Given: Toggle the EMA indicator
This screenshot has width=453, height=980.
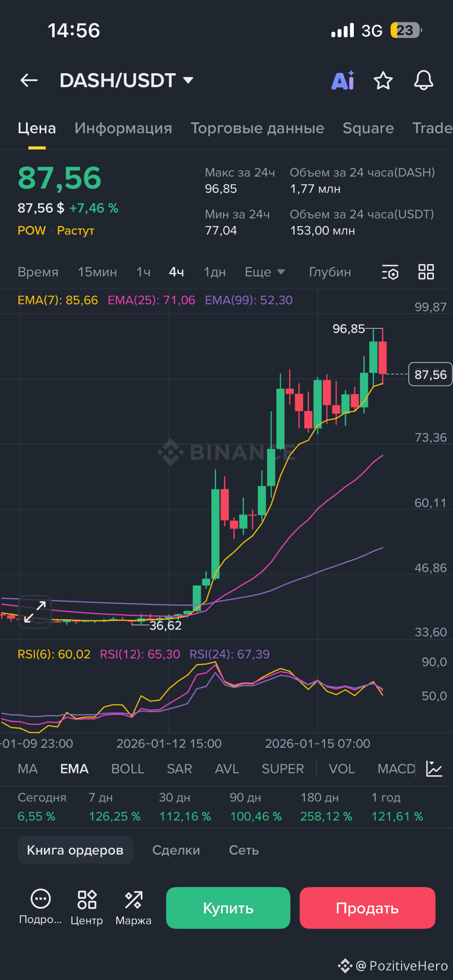Looking at the screenshot, I should pos(74,768).
